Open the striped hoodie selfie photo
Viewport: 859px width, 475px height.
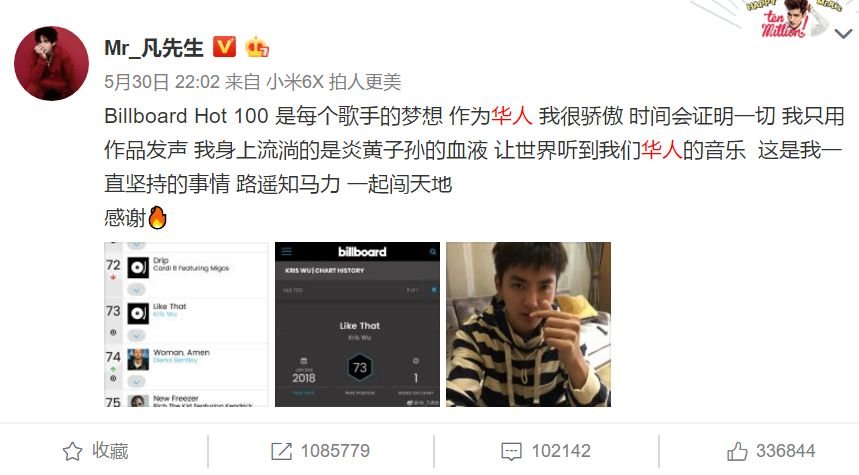[528, 324]
